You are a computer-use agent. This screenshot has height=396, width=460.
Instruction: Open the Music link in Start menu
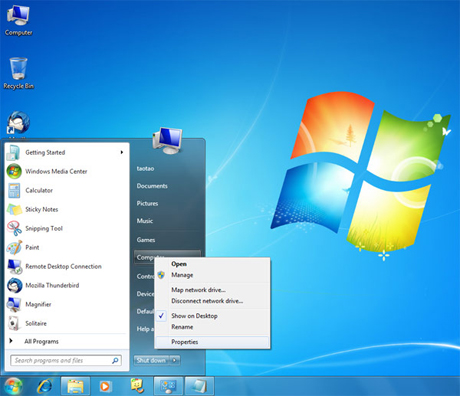[x=145, y=221]
